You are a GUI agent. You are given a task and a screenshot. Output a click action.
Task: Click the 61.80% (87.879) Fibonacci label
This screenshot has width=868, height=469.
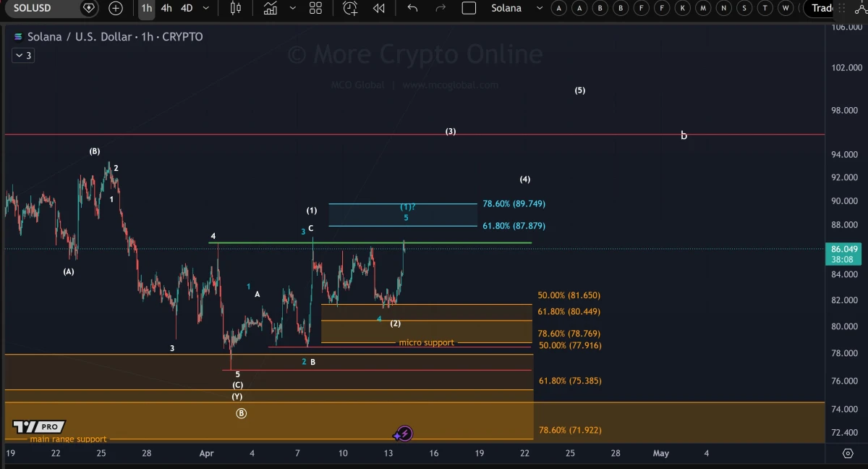[514, 226]
